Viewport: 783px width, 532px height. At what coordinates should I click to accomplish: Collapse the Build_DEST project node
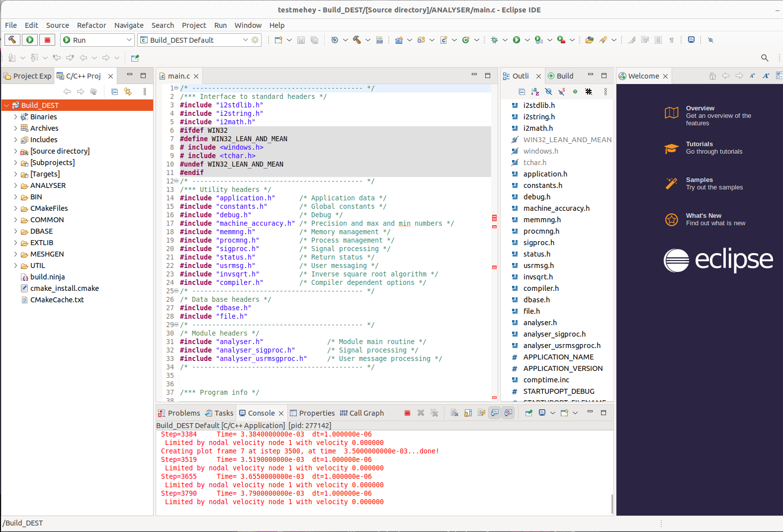(x=6, y=105)
